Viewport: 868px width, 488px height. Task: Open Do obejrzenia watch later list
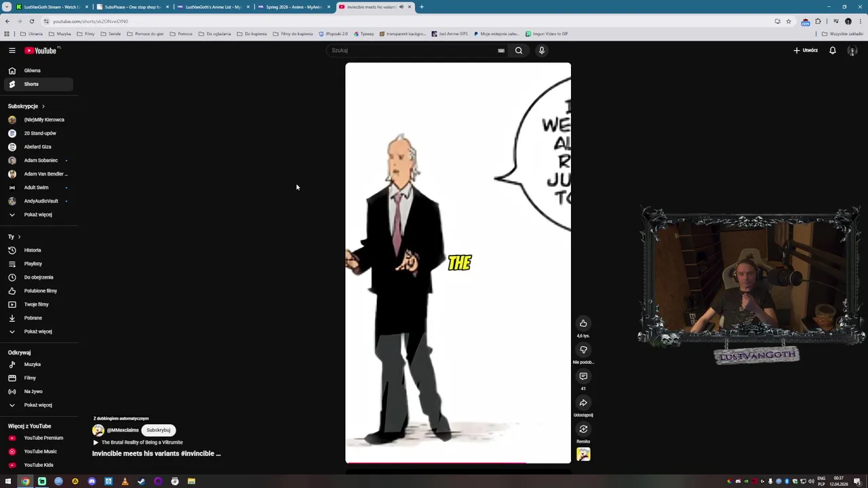39,277
